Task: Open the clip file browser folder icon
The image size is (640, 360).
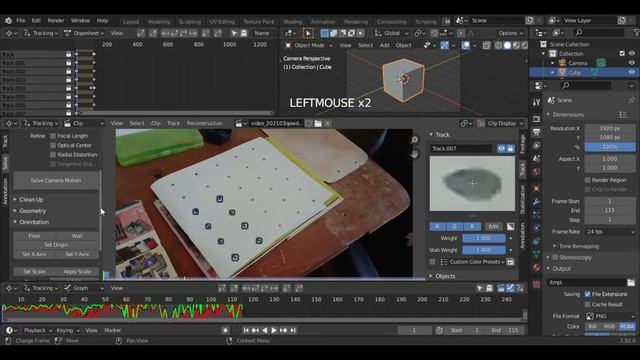Action: (318, 123)
